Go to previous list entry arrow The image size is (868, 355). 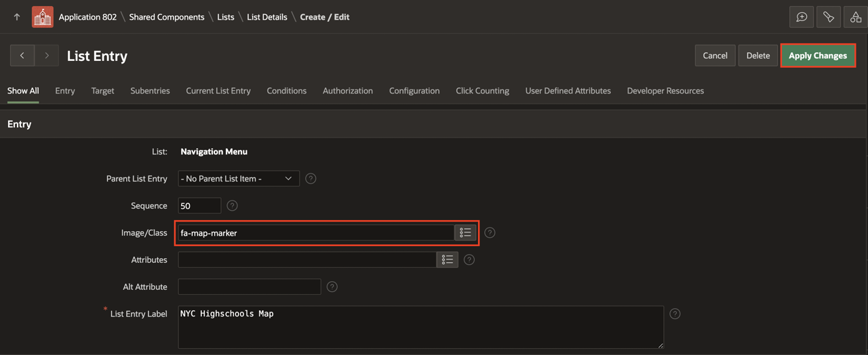click(x=22, y=56)
